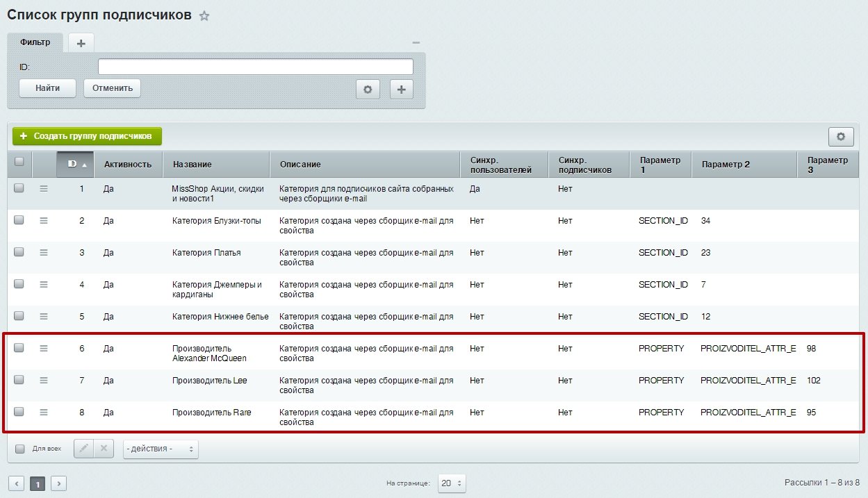
Task: Select the Фильтр tab
Action: click(x=35, y=42)
